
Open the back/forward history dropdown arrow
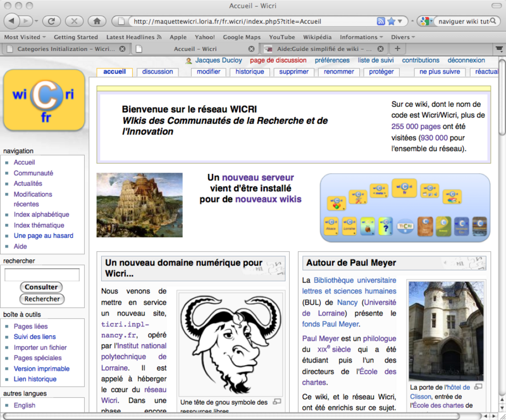pos(36,22)
